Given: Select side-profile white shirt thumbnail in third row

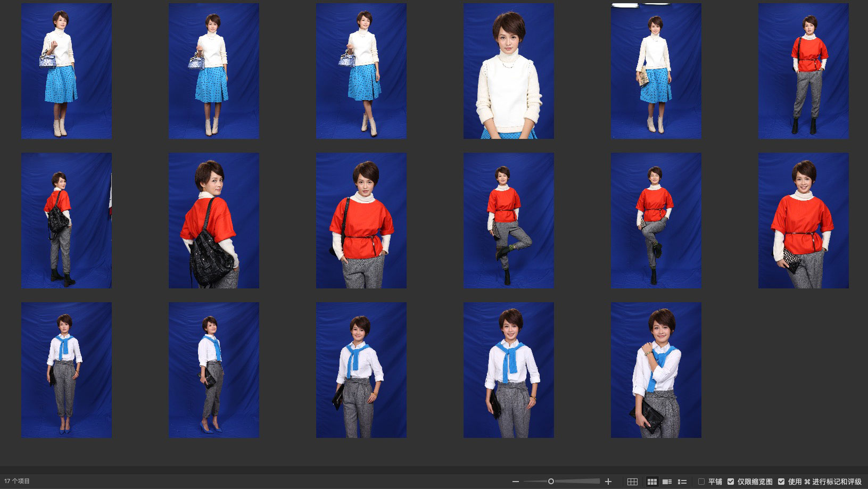Looking at the screenshot, I should pos(214,370).
